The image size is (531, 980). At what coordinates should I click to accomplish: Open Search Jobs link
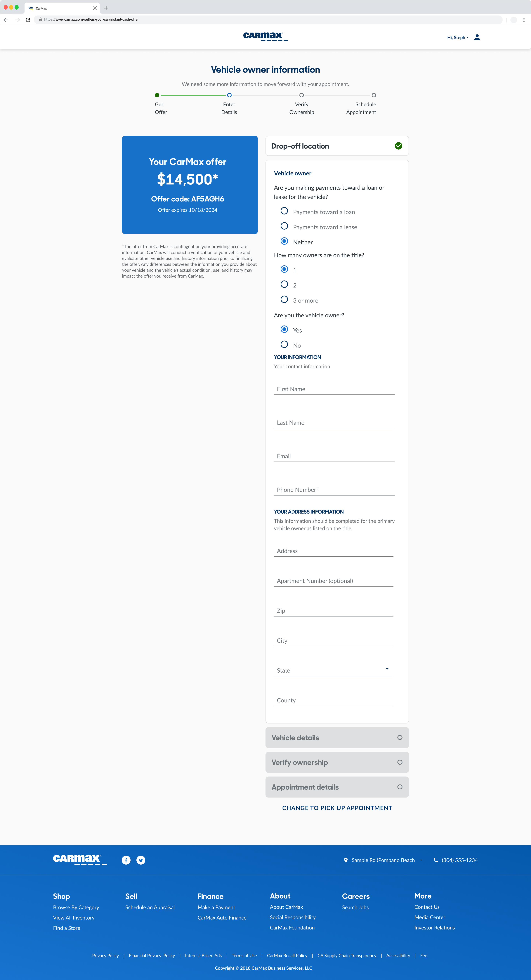tap(355, 907)
